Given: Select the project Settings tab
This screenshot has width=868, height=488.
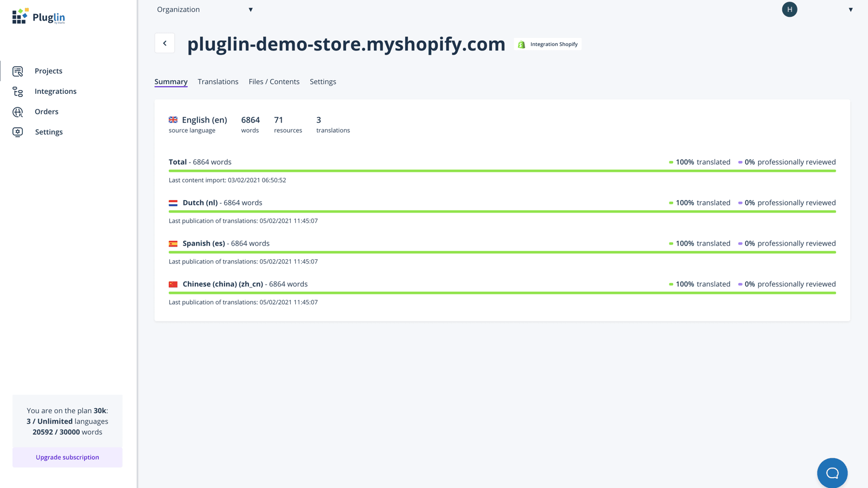Looking at the screenshot, I should [x=323, y=82].
